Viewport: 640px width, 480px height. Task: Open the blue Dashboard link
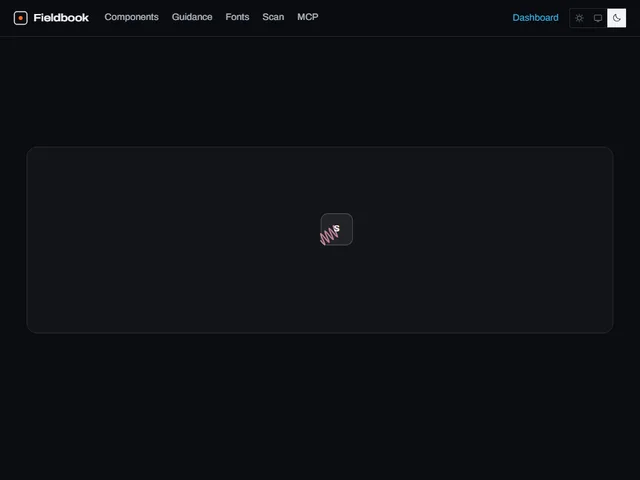536,18
